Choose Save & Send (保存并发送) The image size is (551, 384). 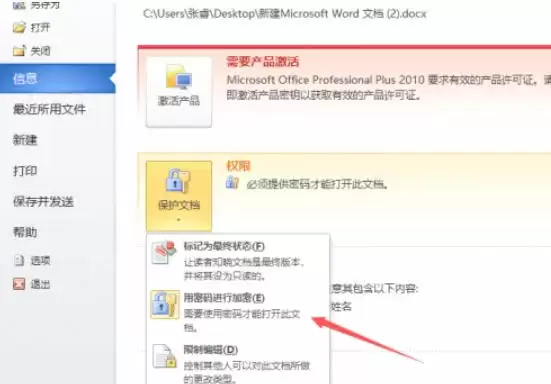click(43, 202)
